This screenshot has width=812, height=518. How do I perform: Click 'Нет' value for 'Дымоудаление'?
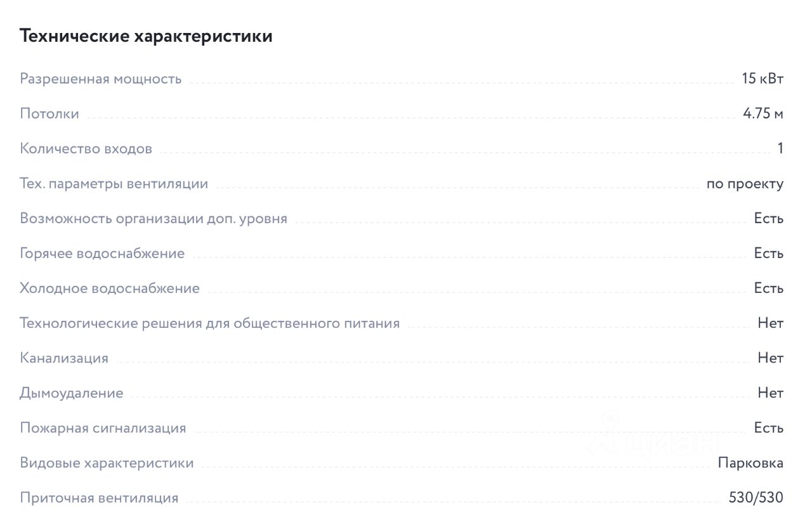pos(771,393)
